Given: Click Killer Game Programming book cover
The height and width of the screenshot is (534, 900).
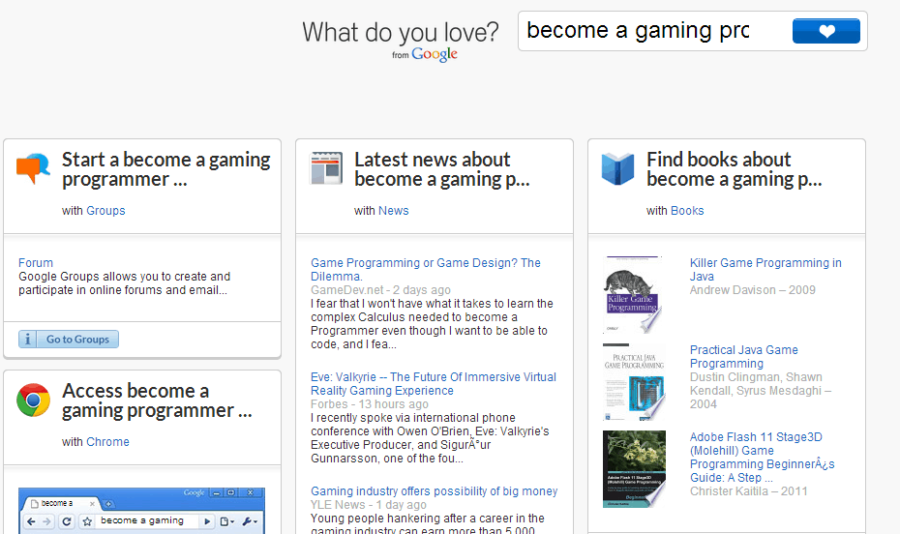Looking at the screenshot, I should (633, 296).
